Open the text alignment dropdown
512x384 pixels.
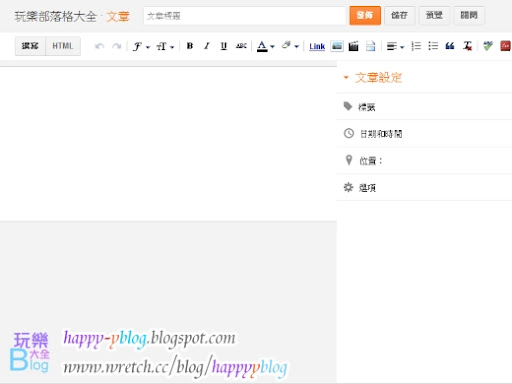pyautogui.click(x=395, y=46)
